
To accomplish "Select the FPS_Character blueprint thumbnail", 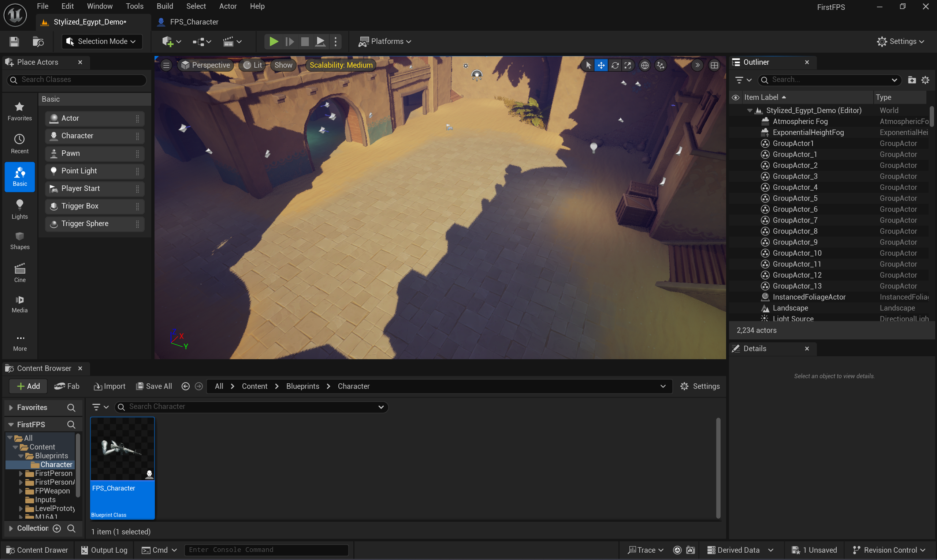I will (122, 468).
